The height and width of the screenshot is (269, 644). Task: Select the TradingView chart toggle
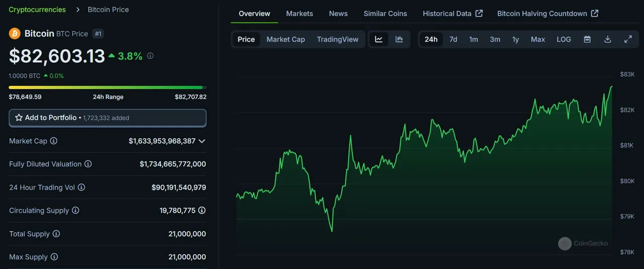pyautogui.click(x=338, y=39)
